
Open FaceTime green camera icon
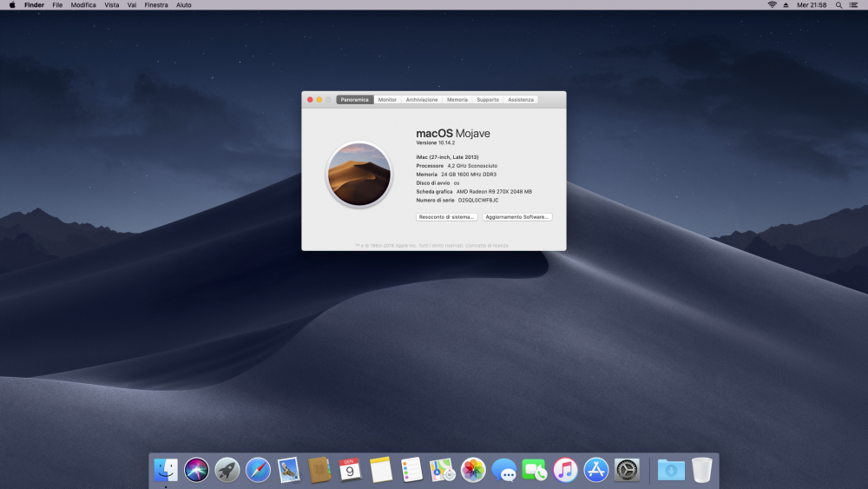tap(535, 470)
